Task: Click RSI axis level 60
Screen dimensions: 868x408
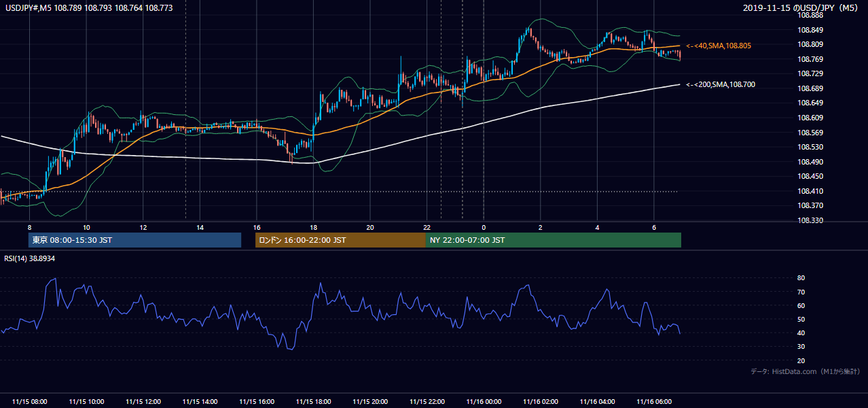Action: [801, 305]
